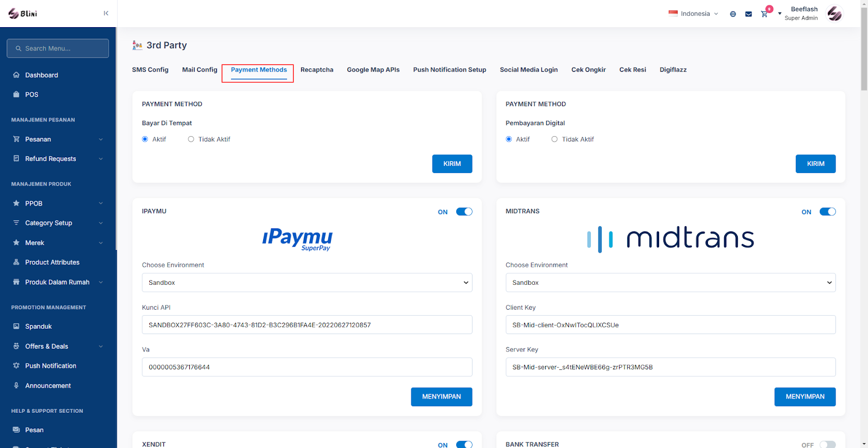Click the Product Attributes icon in sidebar

16,263
